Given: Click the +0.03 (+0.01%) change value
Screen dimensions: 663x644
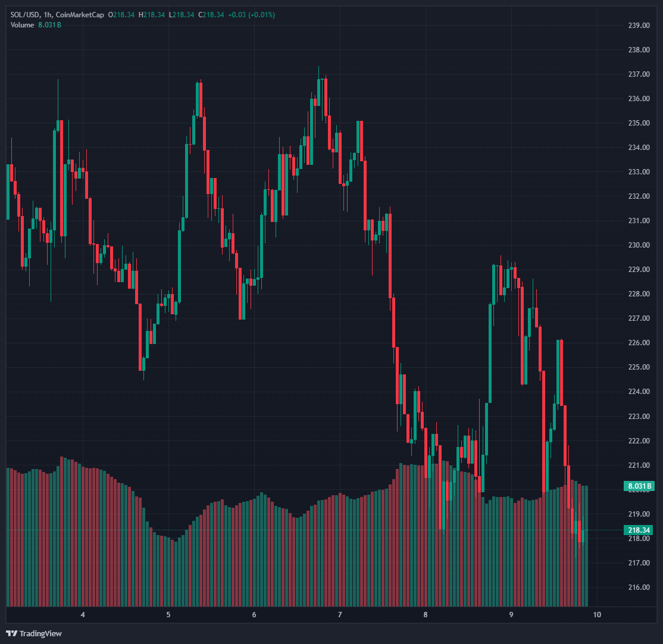Looking at the screenshot, I should coord(252,14).
